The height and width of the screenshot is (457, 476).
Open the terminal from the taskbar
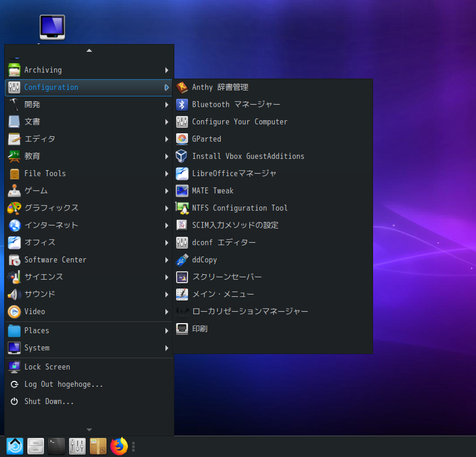pos(56,446)
